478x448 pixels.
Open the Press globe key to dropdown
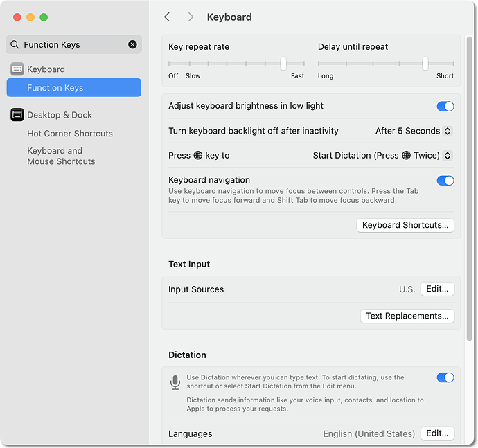point(382,156)
